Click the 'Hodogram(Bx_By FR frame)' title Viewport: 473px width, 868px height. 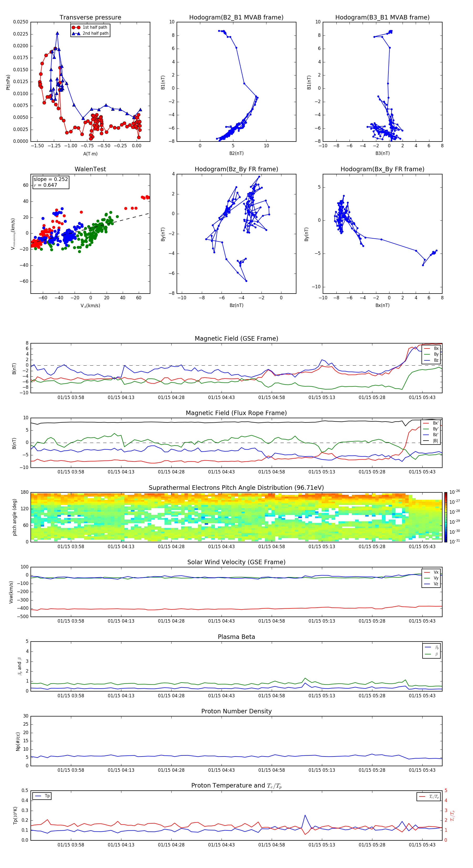coord(382,169)
